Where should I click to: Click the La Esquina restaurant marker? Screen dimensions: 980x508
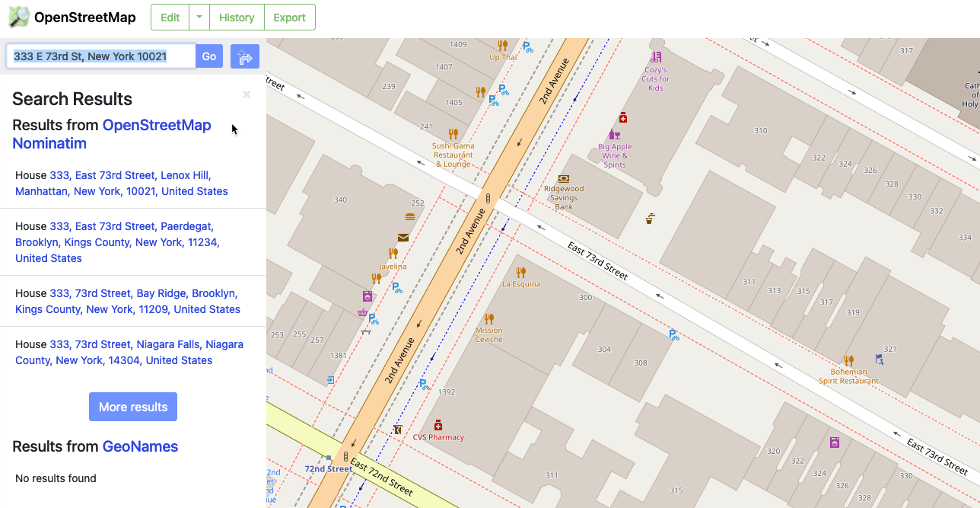pyautogui.click(x=520, y=272)
